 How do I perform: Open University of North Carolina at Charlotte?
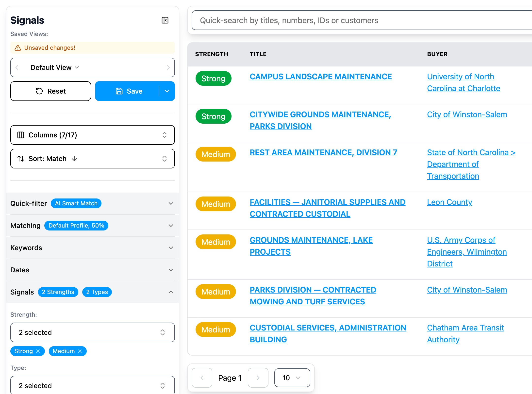pyautogui.click(x=464, y=82)
